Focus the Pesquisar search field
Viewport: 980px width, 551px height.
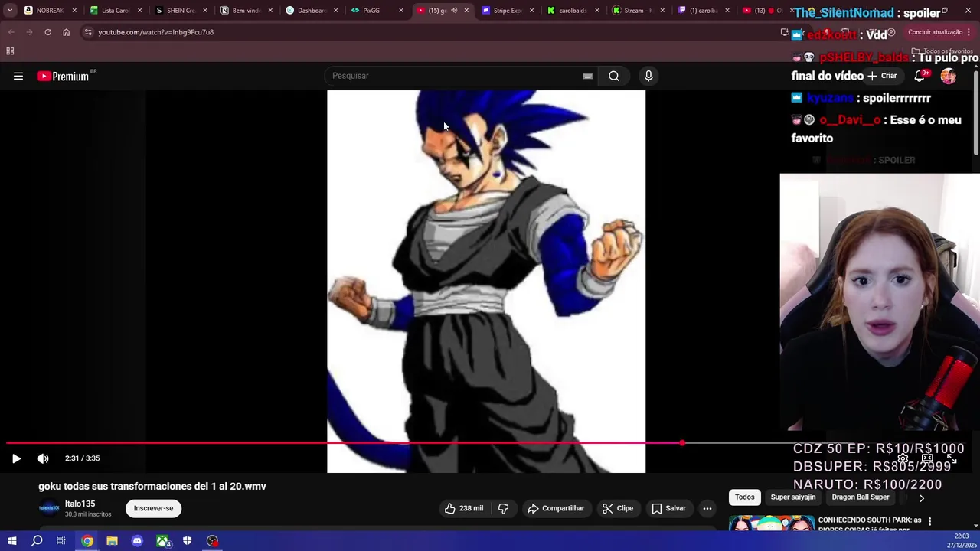click(x=456, y=76)
